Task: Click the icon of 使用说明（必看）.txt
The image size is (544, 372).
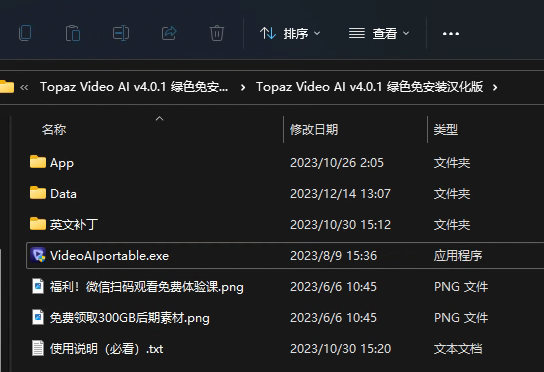Action: (38, 348)
